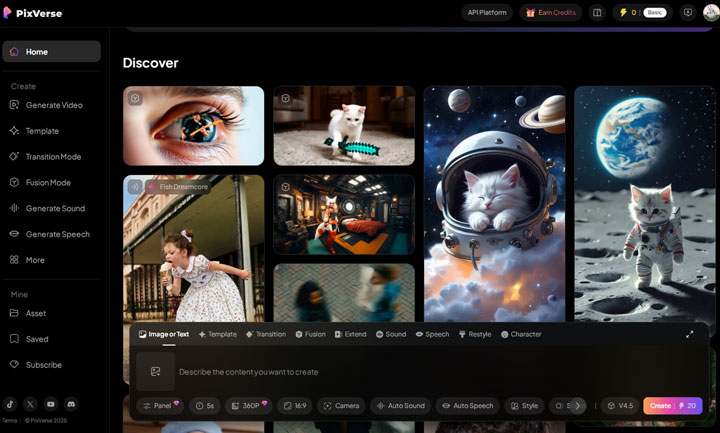Open the user profile avatar
This screenshot has width=720, height=433.
710,13
